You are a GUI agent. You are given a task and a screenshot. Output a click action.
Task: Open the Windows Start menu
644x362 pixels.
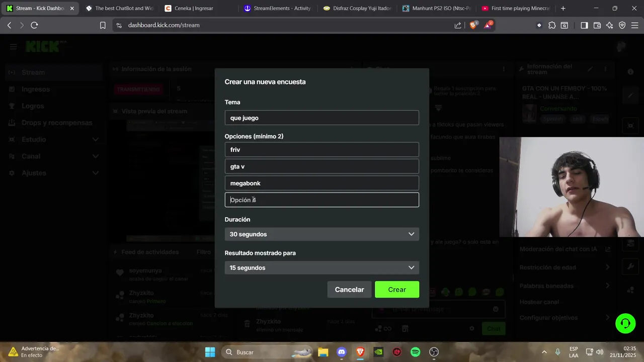tap(210, 352)
